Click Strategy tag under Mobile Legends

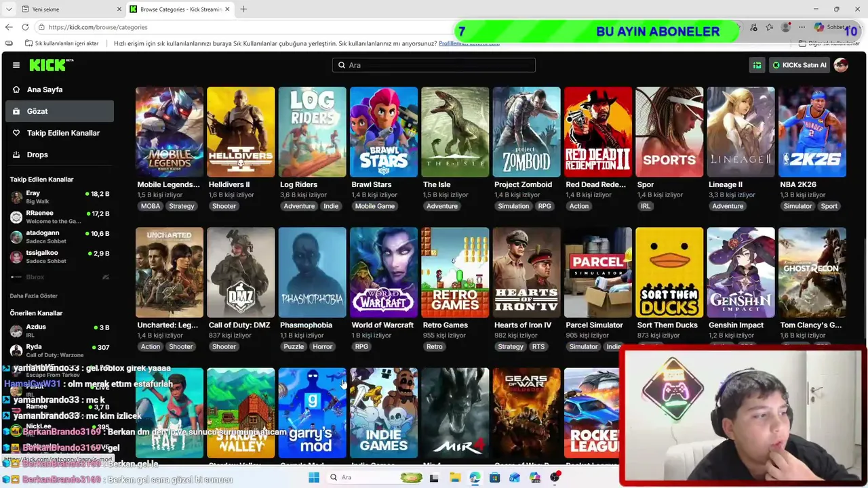tap(182, 206)
